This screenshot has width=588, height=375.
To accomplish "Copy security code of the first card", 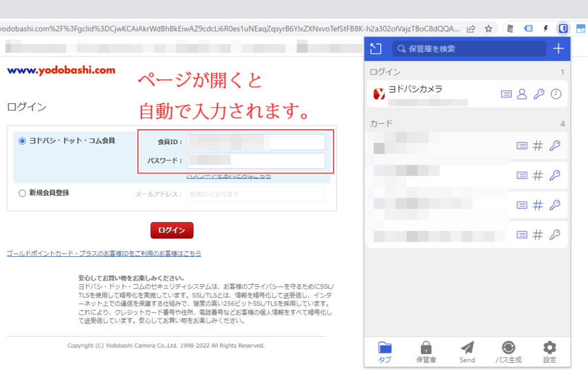I will [x=555, y=145].
